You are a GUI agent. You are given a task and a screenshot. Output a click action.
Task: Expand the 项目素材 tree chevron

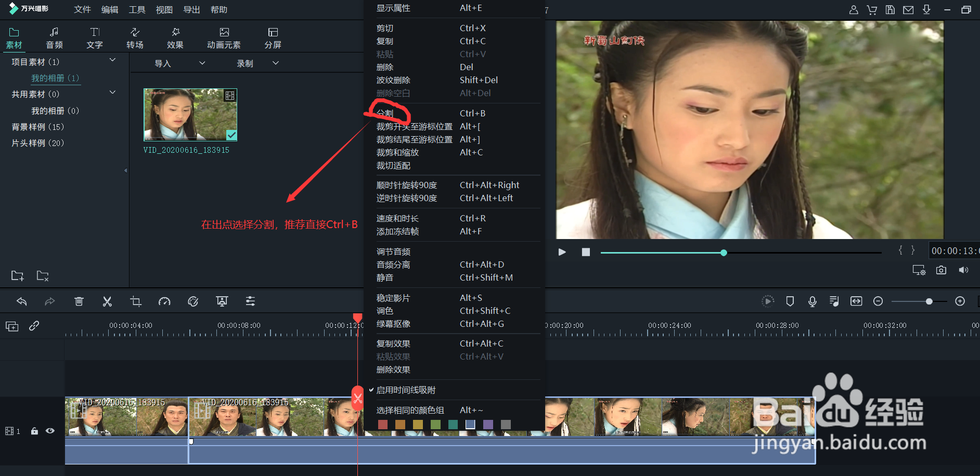click(x=112, y=60)
